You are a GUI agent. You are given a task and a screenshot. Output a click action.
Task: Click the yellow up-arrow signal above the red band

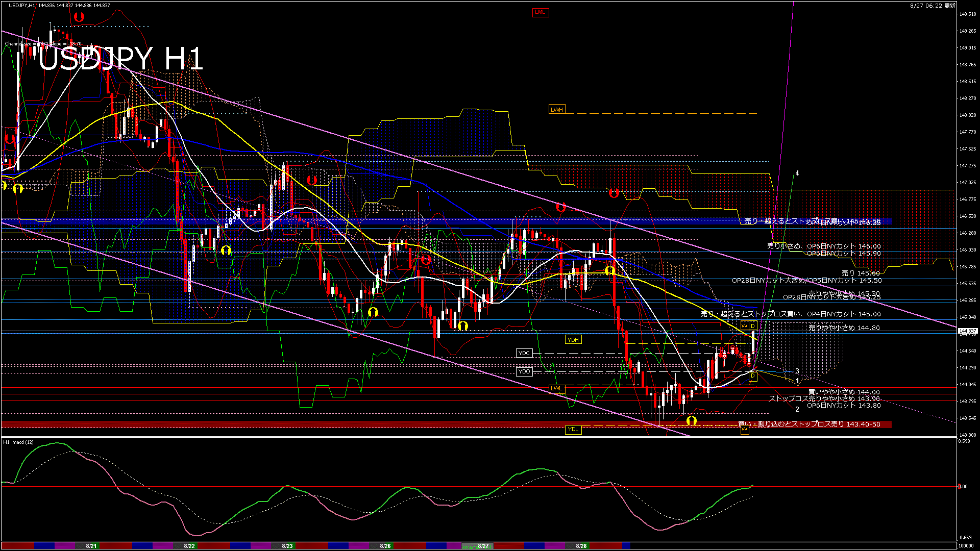coord(692,420)
